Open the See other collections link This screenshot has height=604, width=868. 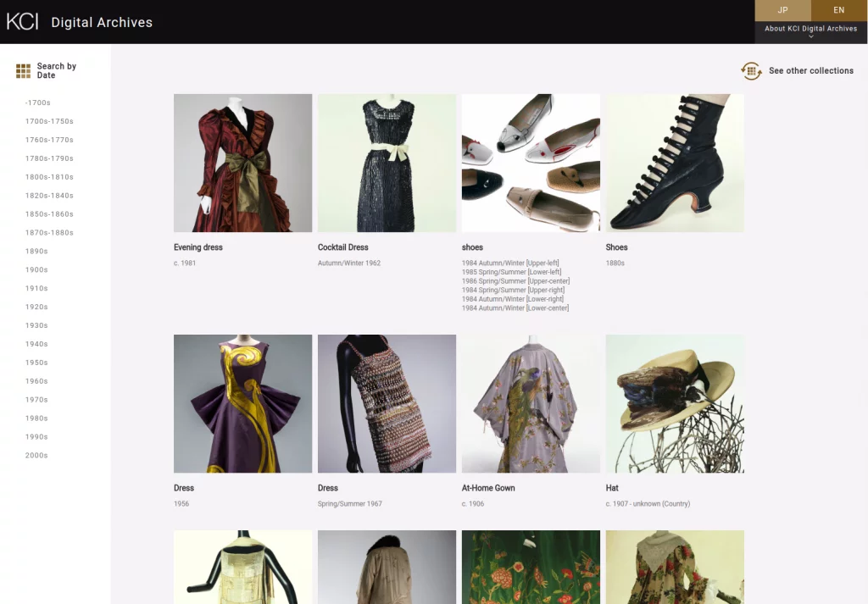click(x=810, y=71)
